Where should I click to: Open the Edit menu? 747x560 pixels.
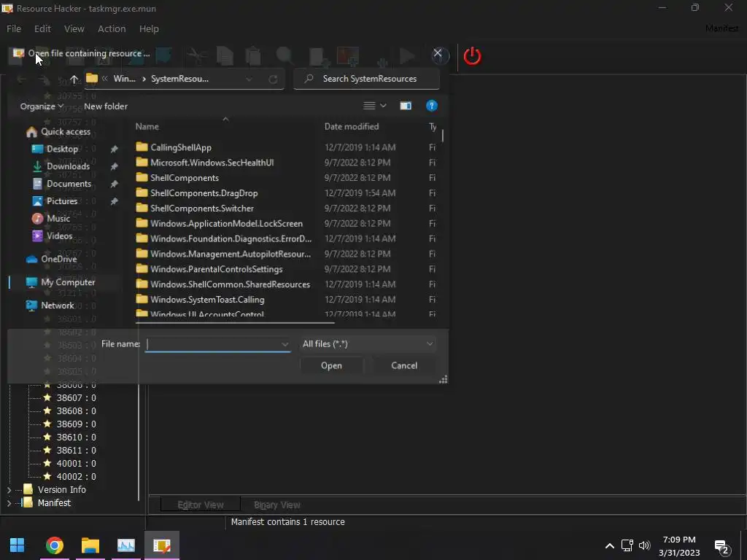click(42, 28)
